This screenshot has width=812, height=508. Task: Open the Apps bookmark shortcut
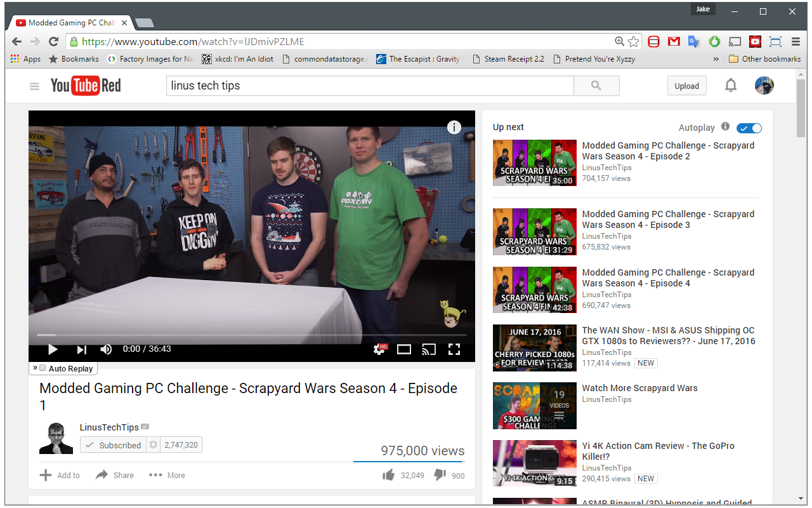26,59
